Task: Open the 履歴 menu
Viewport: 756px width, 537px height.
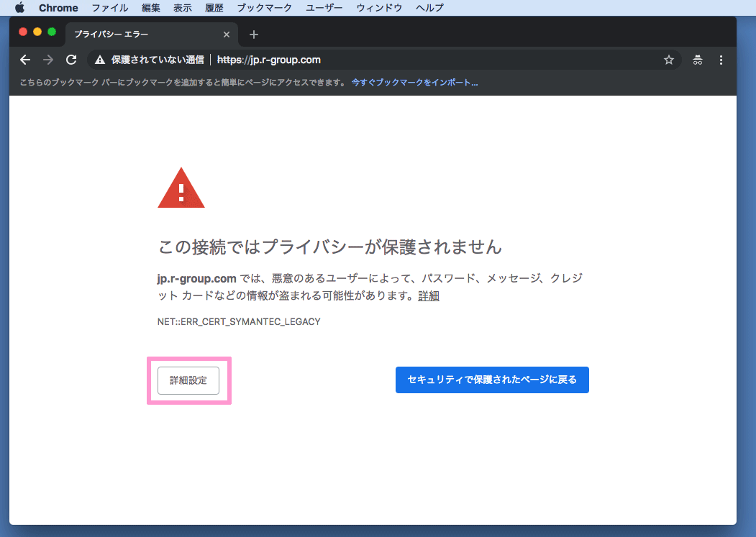Action: pyautogui.click(x=214, y=8)
